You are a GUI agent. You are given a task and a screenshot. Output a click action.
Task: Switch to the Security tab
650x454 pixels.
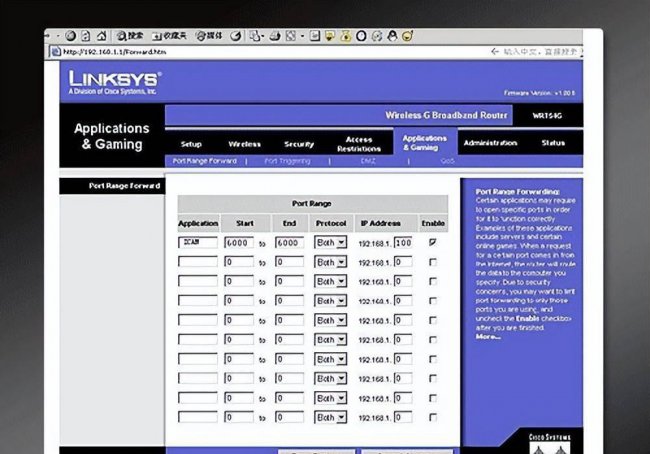click(299, 144)
